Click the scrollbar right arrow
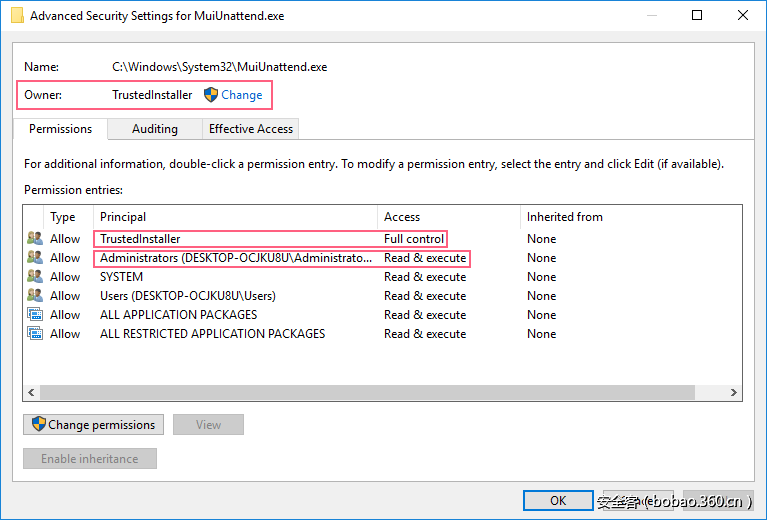 coord(734,393)
